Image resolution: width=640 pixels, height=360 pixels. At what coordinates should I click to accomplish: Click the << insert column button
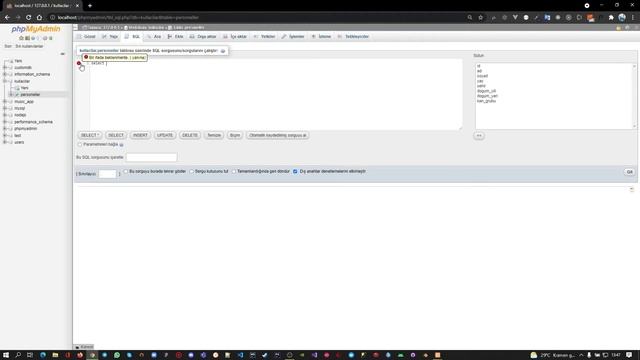click(x=479, y=136)
